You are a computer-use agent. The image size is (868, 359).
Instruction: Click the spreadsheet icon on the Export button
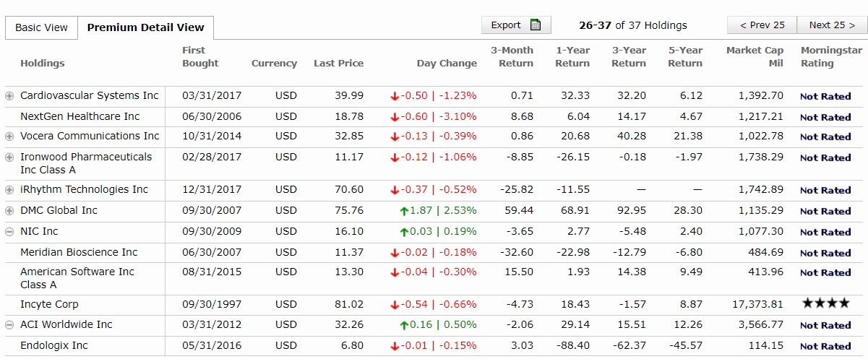pyautogui.click(x=535, y=25)
